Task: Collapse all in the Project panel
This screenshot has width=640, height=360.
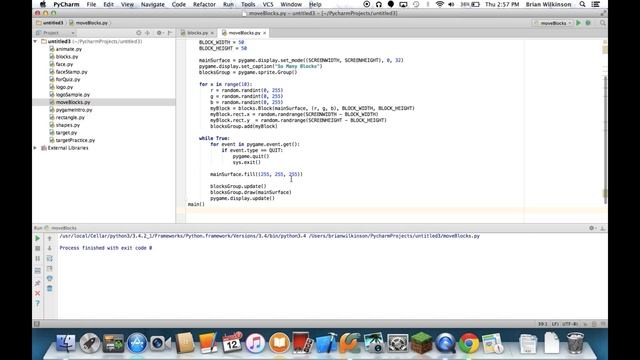Action: [148, 33]
